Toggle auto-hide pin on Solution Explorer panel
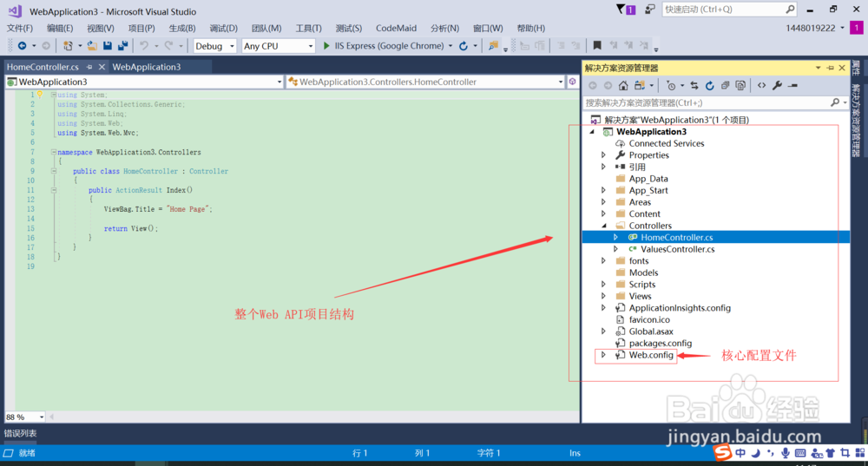This screenshot has height=466, width=868. pyautogui.click(x=831, y=68)
